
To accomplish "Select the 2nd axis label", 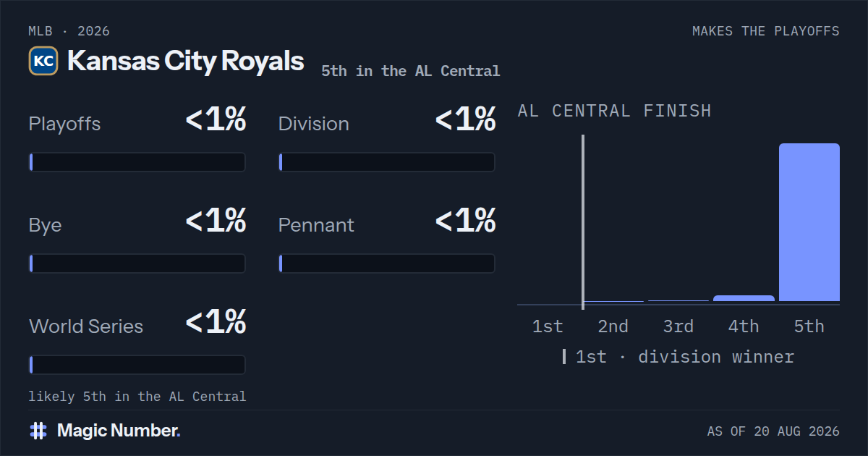I will 613,326.
